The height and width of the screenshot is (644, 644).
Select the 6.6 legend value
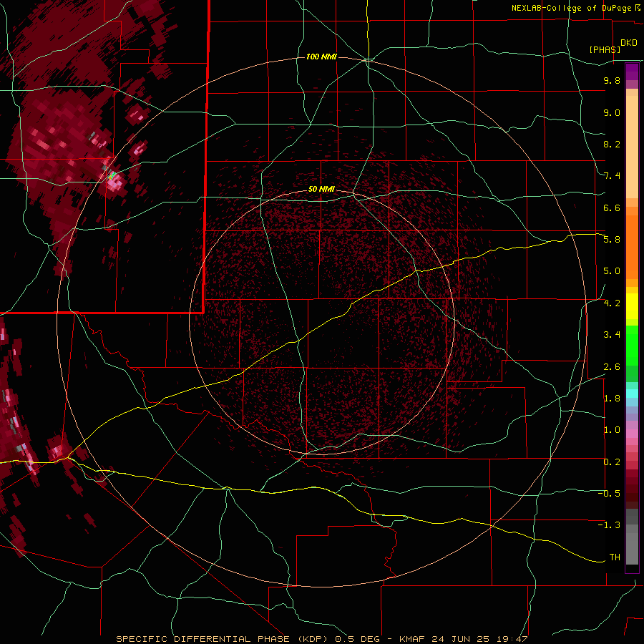[x=612, y=208]
